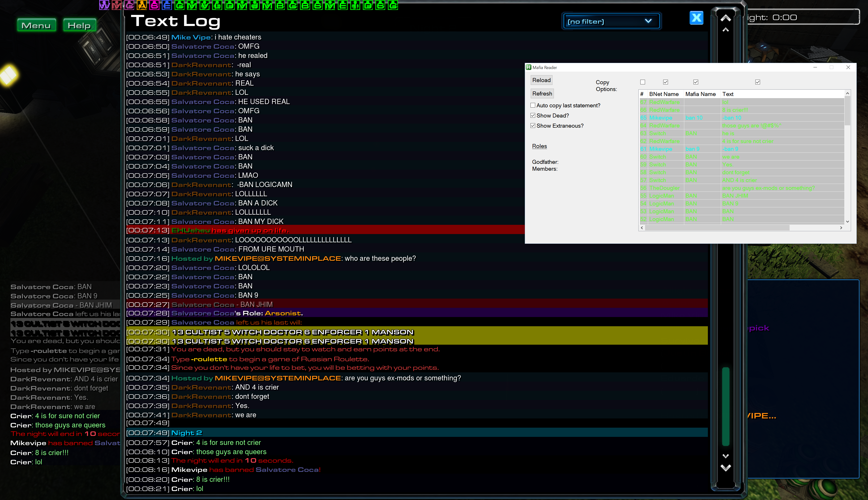Screen dimensions: 868x500
Task: Untick copy option checkbox above Text column
Action: tap(758, 82)
